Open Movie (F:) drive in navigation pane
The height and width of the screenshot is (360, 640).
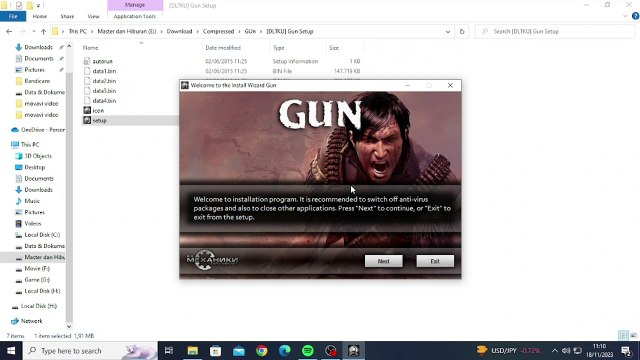point(37,269)
